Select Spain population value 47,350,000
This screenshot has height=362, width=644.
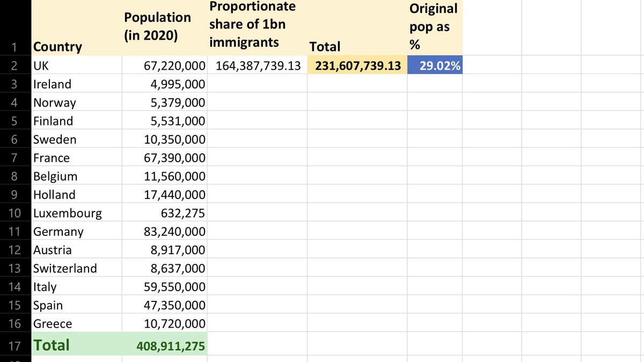(165, 305)
